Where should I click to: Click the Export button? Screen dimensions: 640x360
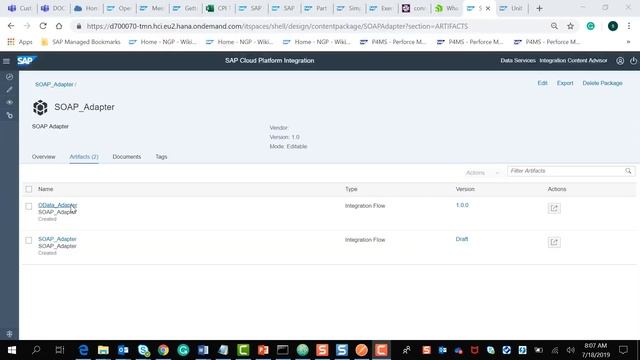pos(565,83)
